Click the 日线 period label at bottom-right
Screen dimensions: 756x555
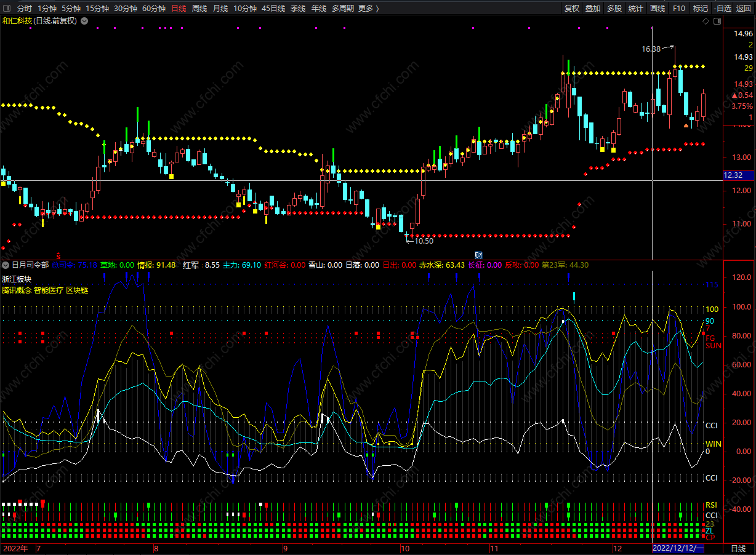click(738, 548)
